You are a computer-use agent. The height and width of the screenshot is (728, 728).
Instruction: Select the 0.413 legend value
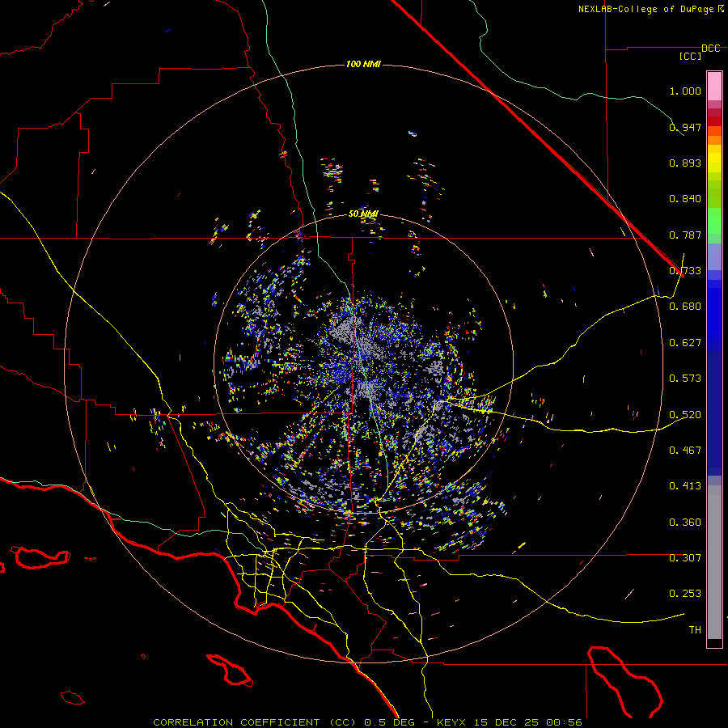pos(685,486)
